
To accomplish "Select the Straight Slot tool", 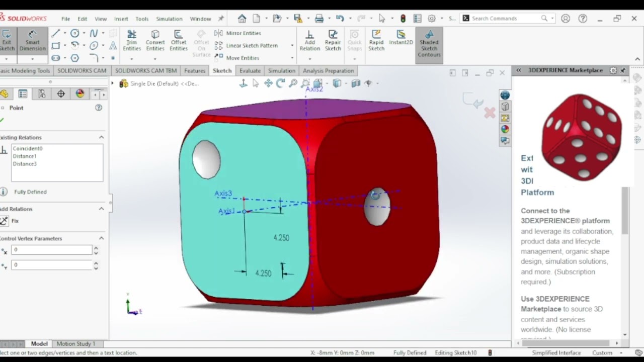I will pyautogui.click(x=55, y=58).
